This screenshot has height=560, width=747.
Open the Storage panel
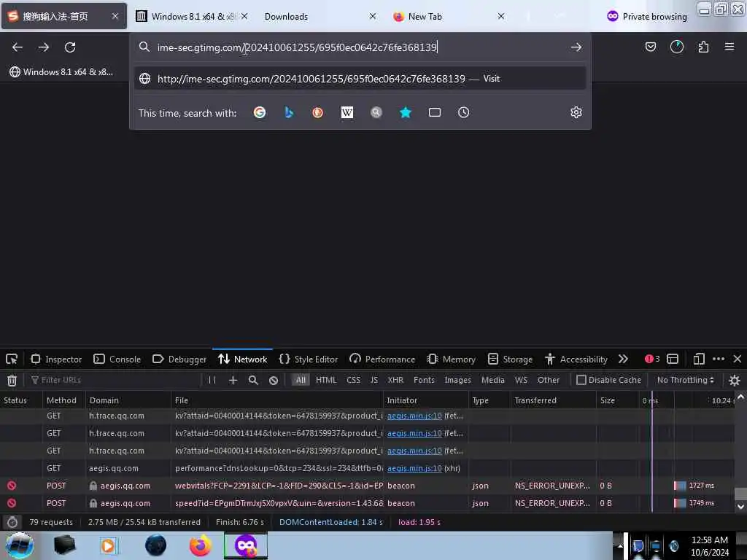pyautogui.click(x=510, y=359)
